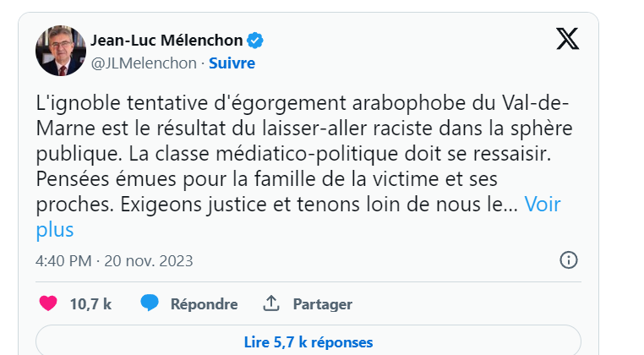
Task: Click the share arrow icon
Action: [x=271, y=303]
